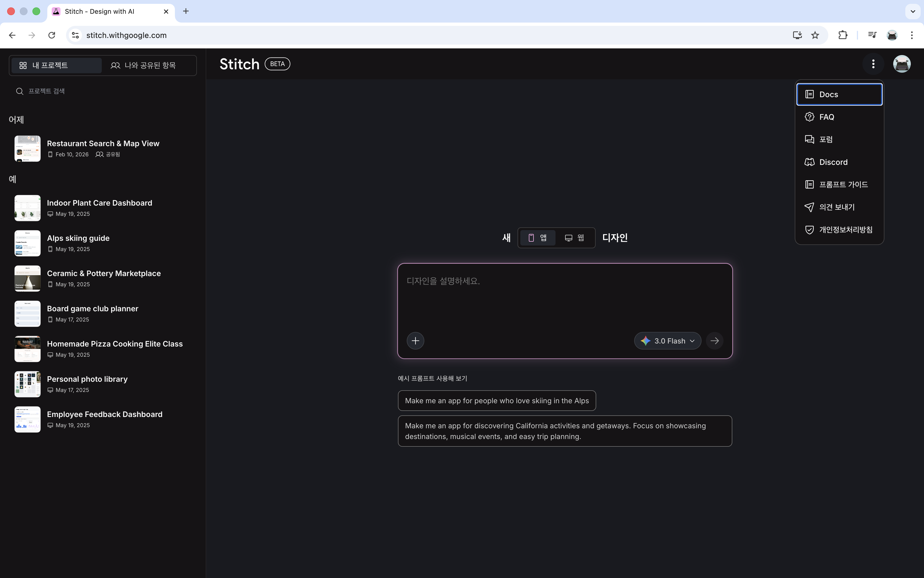Click the Indoor Plant Care Dashboard thumbnail

tap(28, 208)
